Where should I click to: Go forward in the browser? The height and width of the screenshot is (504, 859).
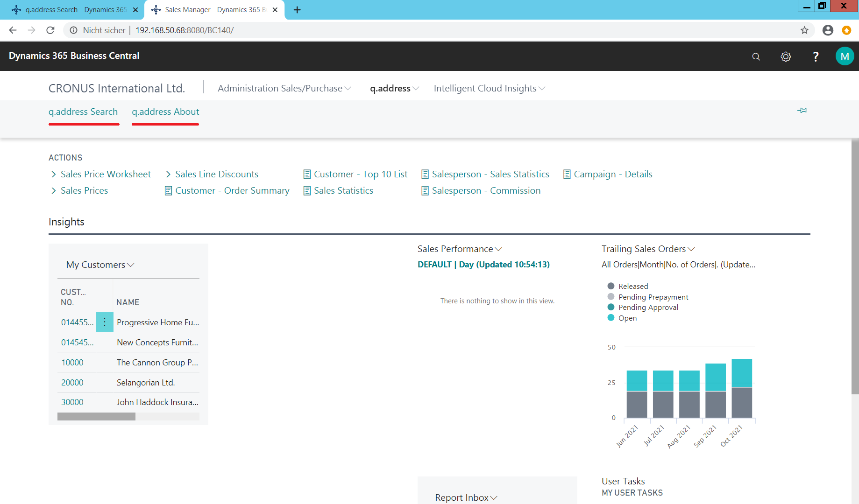pos(31,30)
